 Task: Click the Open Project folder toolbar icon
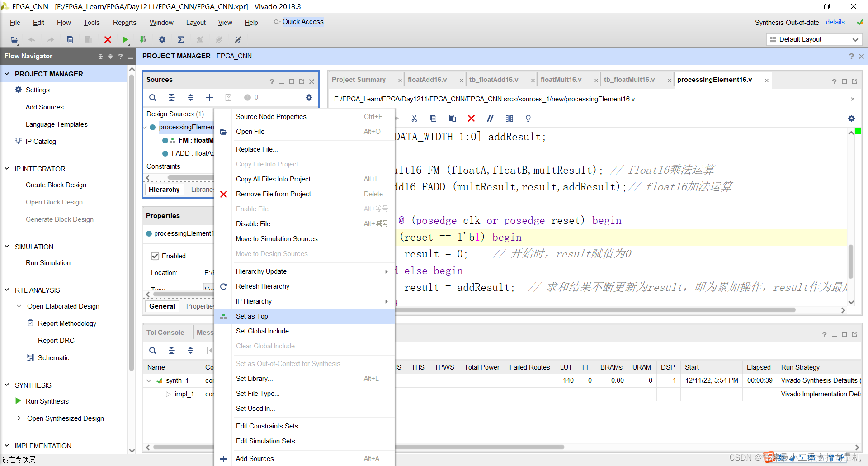(x=14, y=40)
